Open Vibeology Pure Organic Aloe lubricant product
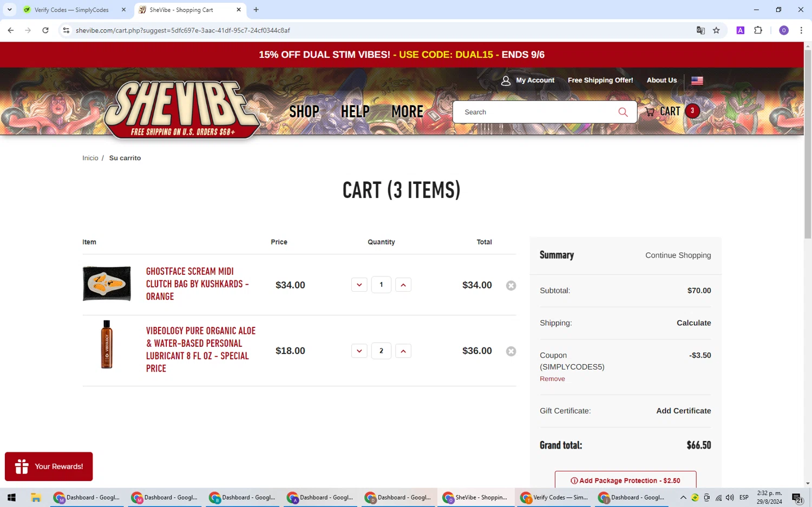 [201, 350]
